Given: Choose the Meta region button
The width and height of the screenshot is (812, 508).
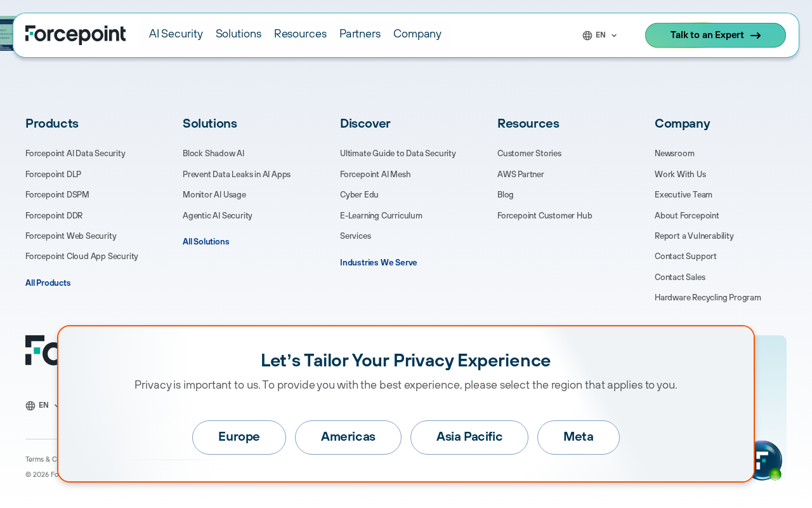Looking at the screenshot, I should pyautogui.click(x=579, y=438).
